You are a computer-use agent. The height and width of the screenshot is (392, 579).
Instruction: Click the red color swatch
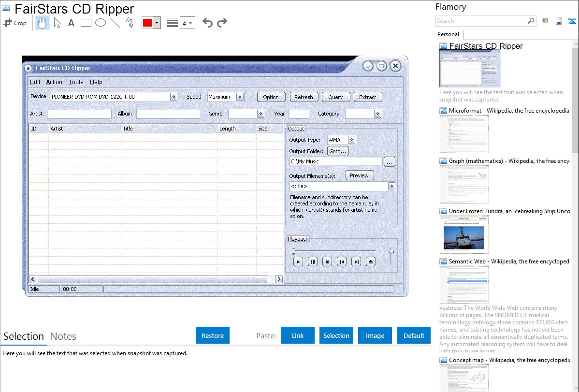(147, 23)
